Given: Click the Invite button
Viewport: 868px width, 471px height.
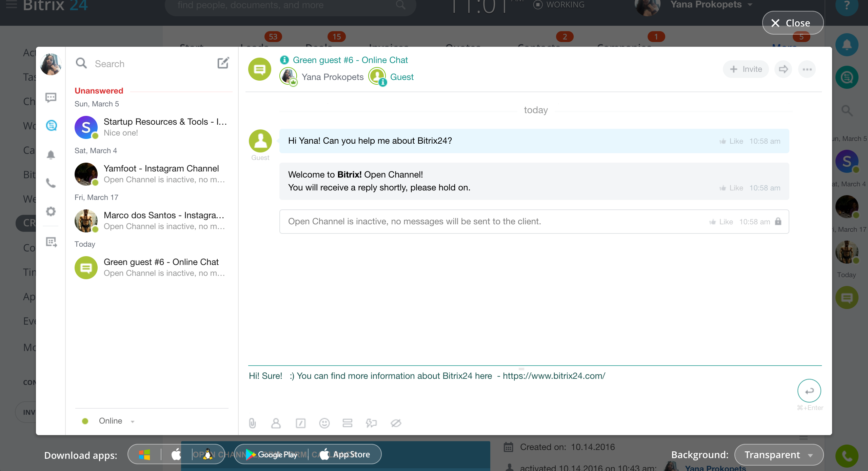Looking at the screenshot, I should pyautogui.click(x=746, y=69).
